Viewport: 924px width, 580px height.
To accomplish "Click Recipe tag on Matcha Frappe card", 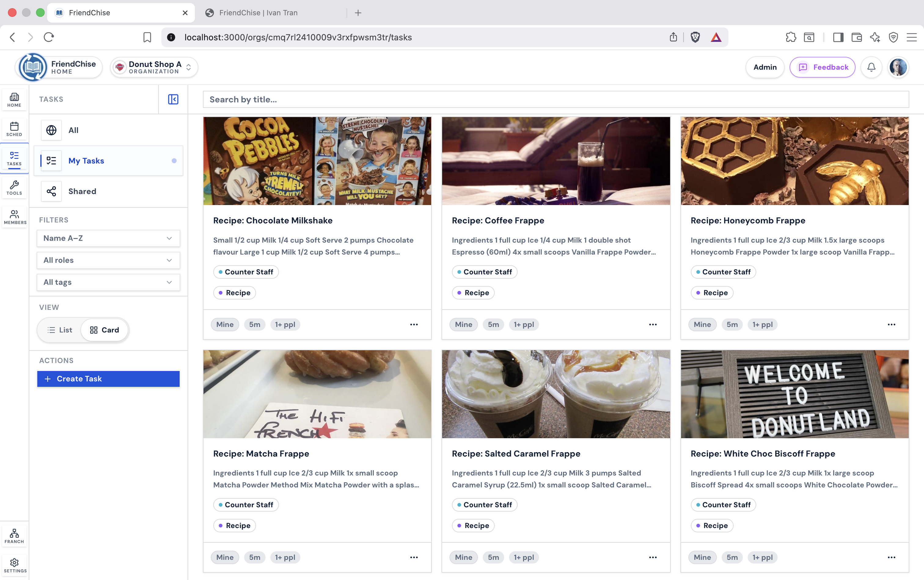I will (234, 526).
